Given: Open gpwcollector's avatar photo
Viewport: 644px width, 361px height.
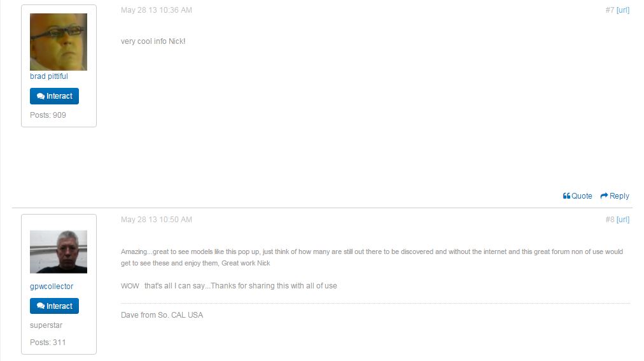Looking at the screenshot, I should click(59, 251).
